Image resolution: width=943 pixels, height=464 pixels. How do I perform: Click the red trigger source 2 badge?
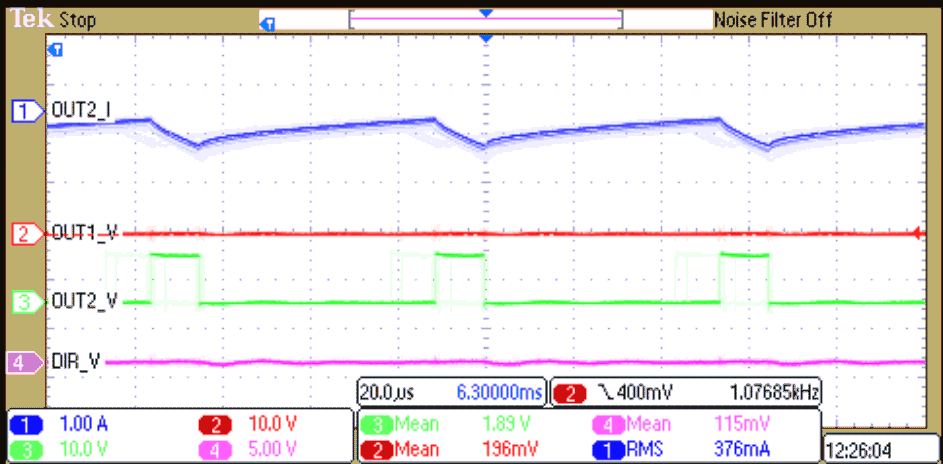(x=565, y=390)
